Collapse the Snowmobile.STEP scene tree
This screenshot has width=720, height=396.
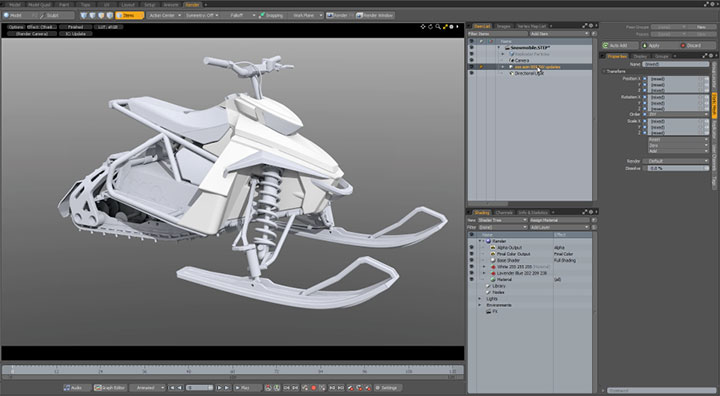499,47
